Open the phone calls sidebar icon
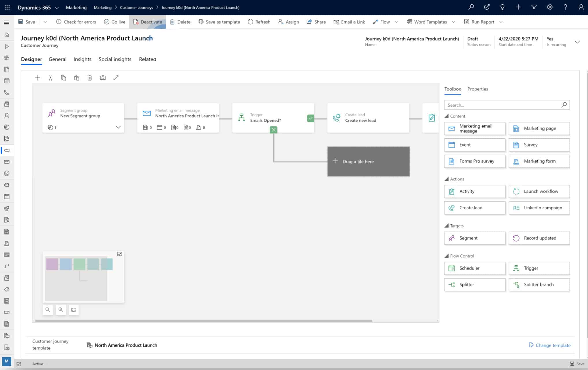Image resolution: width=588 pixels, height=370 pixels. coord(7,92)
